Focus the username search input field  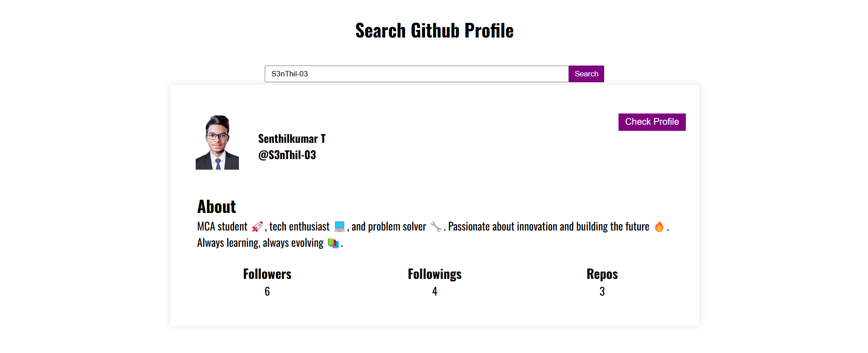416,74
